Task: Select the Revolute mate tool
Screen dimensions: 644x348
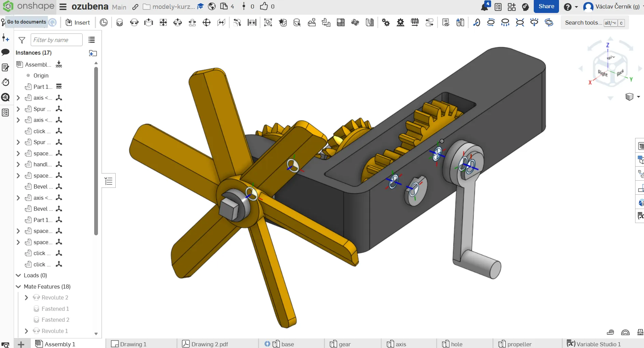Action: pyautogui.click(x=134, y=23)
